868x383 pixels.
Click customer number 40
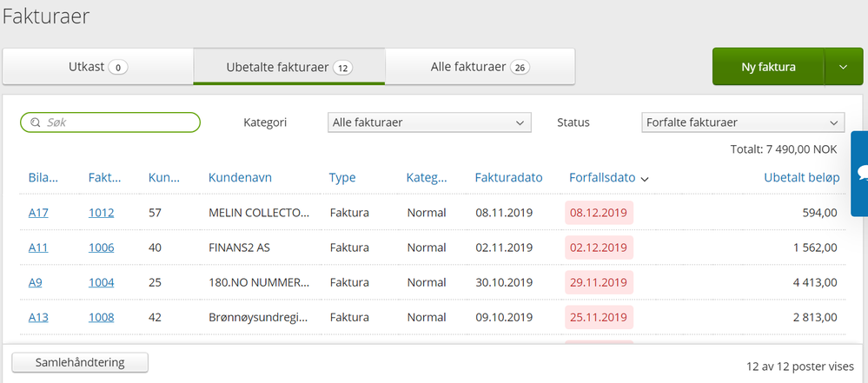click(155, 248)
